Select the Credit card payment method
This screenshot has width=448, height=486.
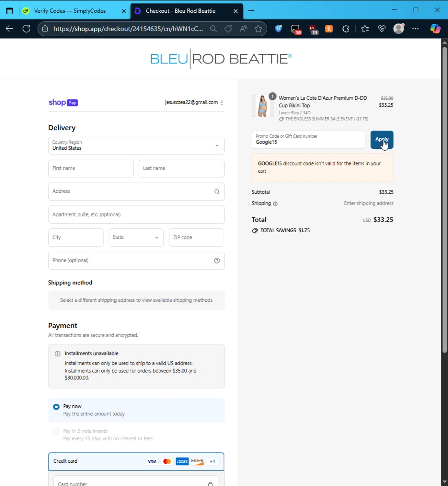click(x=136, y=461)
